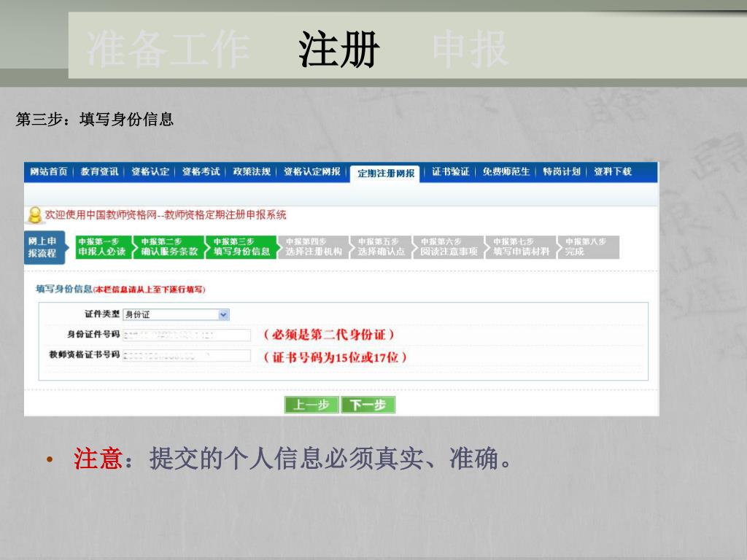Select step 申报第二步 确认服务条款

click(169, 247)
